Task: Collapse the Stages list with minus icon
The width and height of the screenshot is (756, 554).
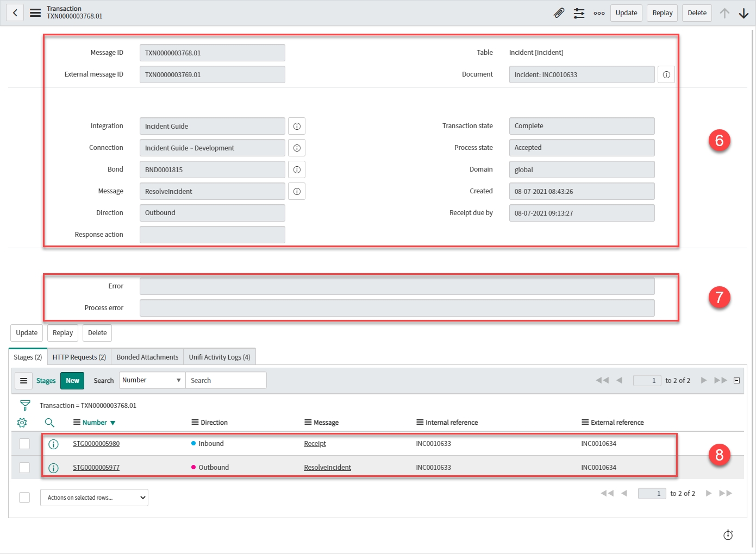Action: pyautogui.click(x=736, y=381)
